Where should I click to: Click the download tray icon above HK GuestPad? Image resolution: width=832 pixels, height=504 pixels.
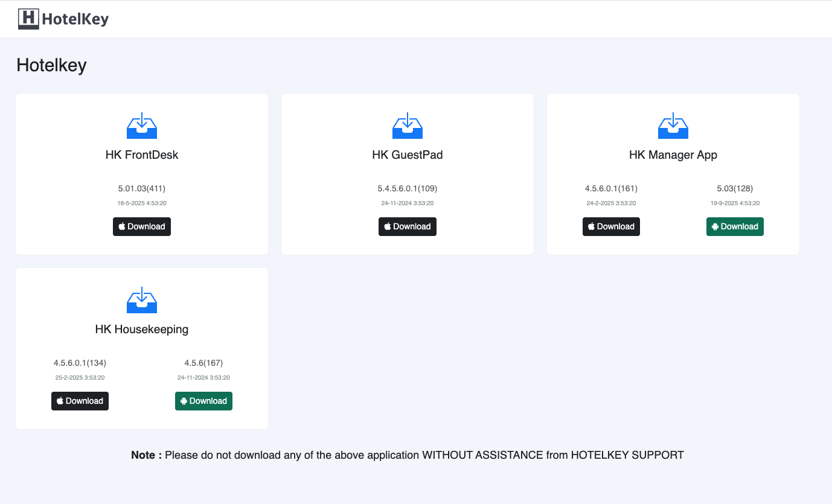click(408, 126)
